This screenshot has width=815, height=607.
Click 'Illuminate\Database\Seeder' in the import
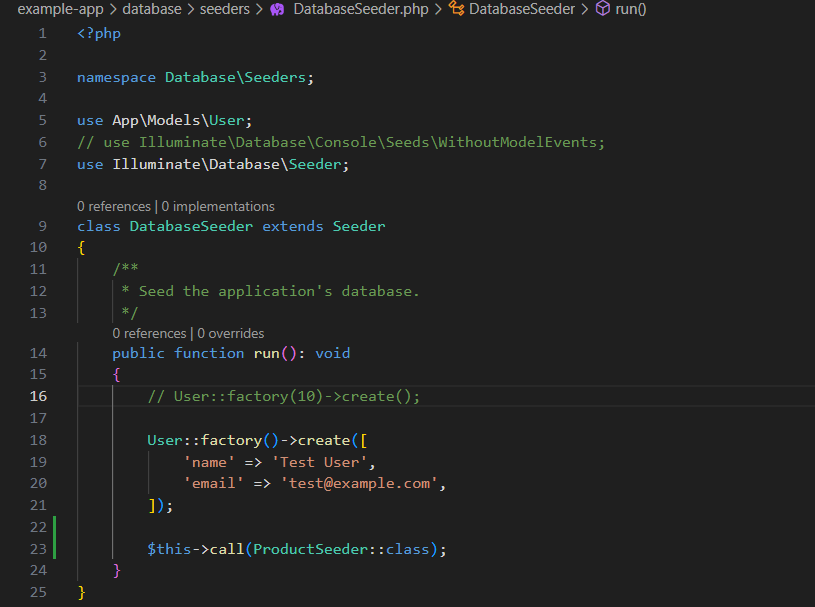pyautogui.click(x=227, y=165)
